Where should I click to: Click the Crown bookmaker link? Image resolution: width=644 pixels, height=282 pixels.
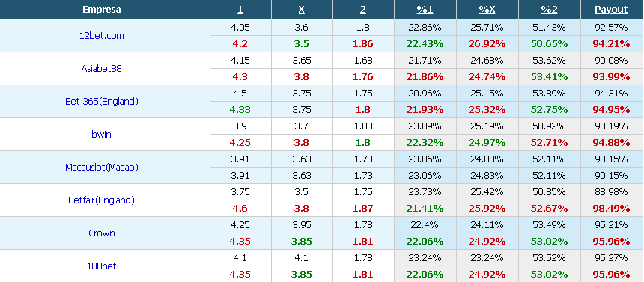(x=101, y=233)
